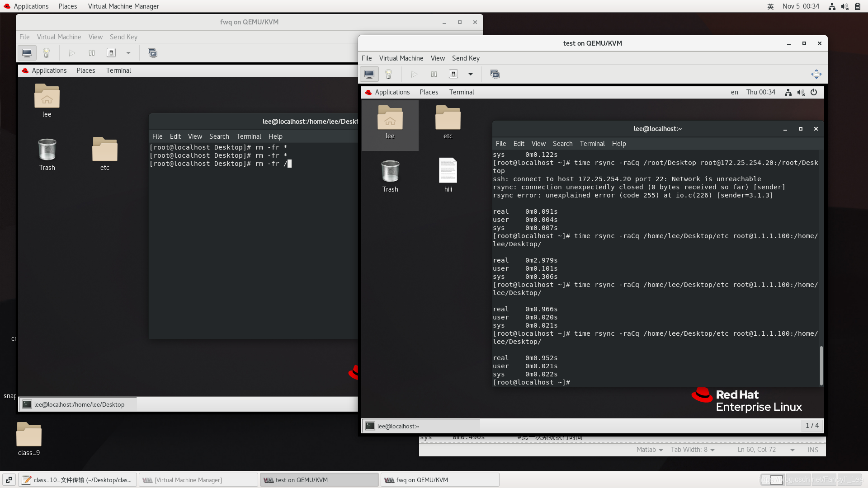Pause the test virtual machine
Screen dimensions: 868x488
(x=434, y=74)
